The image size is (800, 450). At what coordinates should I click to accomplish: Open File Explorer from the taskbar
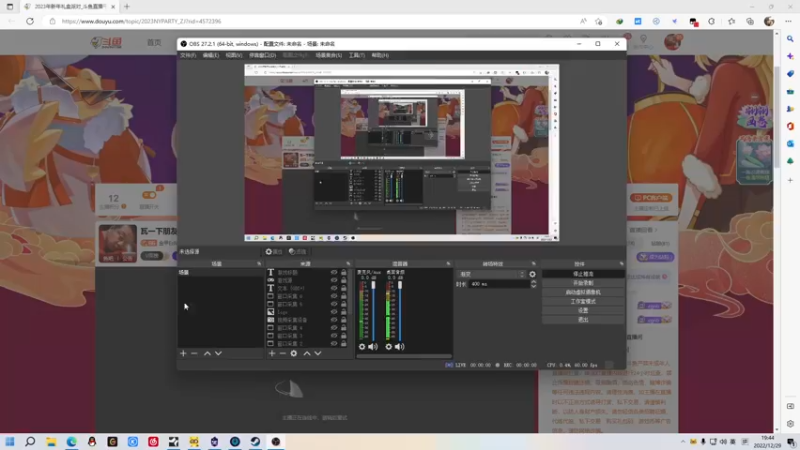51,441
